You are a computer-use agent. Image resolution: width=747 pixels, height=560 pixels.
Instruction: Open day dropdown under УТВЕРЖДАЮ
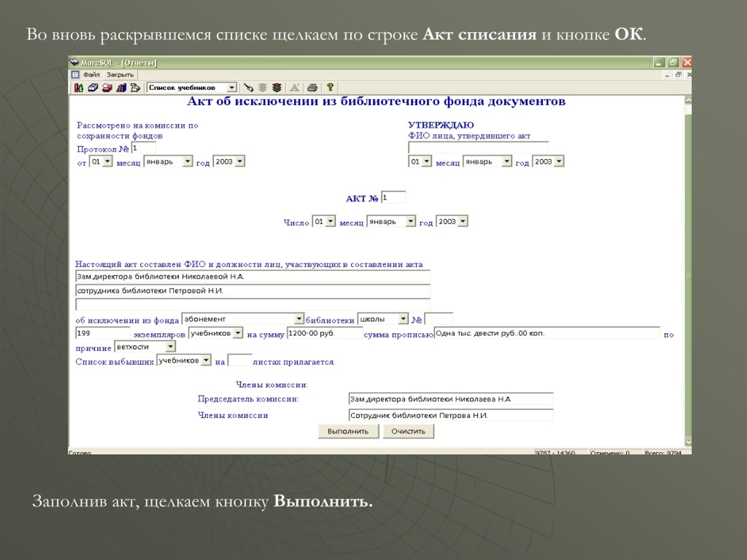[427, 161]
